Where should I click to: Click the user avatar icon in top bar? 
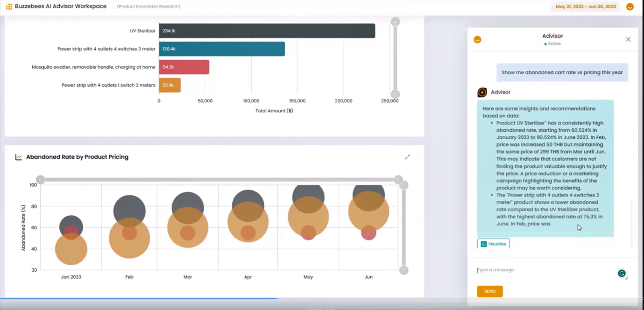tap(630, 7)
